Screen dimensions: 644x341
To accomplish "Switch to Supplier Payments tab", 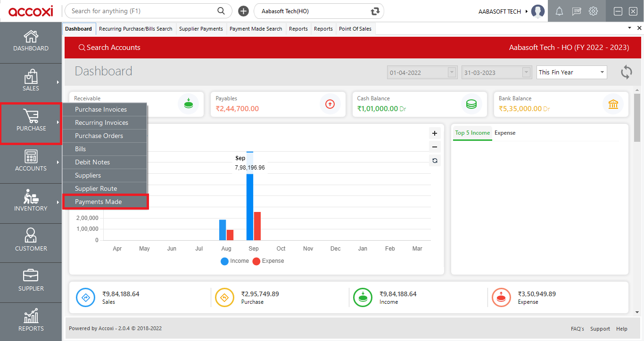I will [x=201, y=29].
